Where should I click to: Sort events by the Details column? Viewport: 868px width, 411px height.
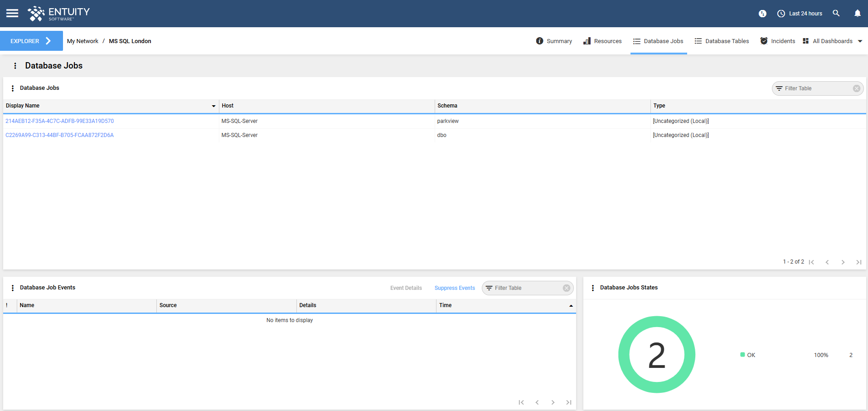coord(366,305)
